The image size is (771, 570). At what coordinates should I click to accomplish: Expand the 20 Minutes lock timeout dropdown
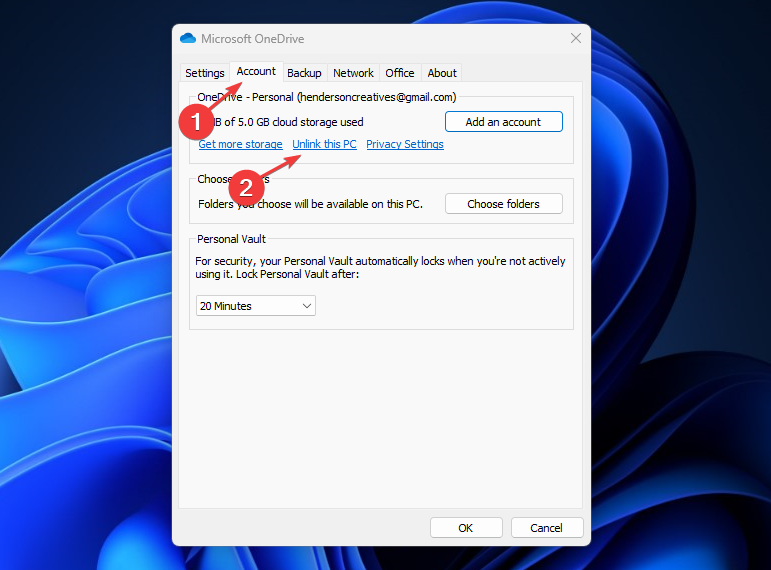coord(256,305)
